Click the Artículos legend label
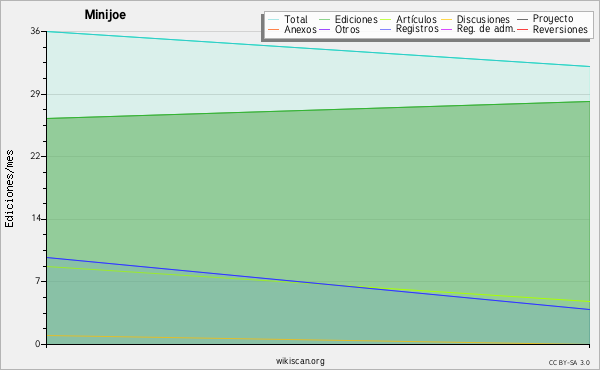This screenshot has height=370, width=600. [416, 19]
